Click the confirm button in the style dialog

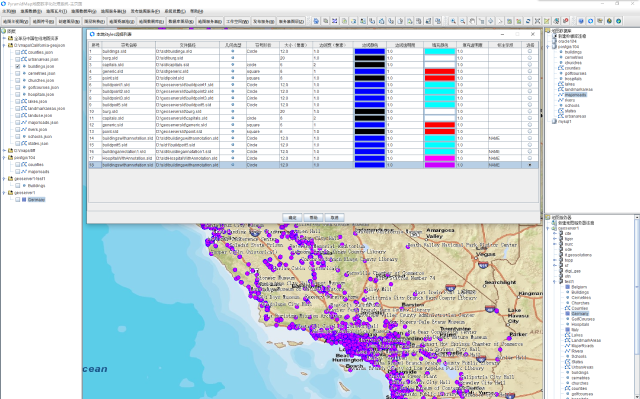(292, 217)
